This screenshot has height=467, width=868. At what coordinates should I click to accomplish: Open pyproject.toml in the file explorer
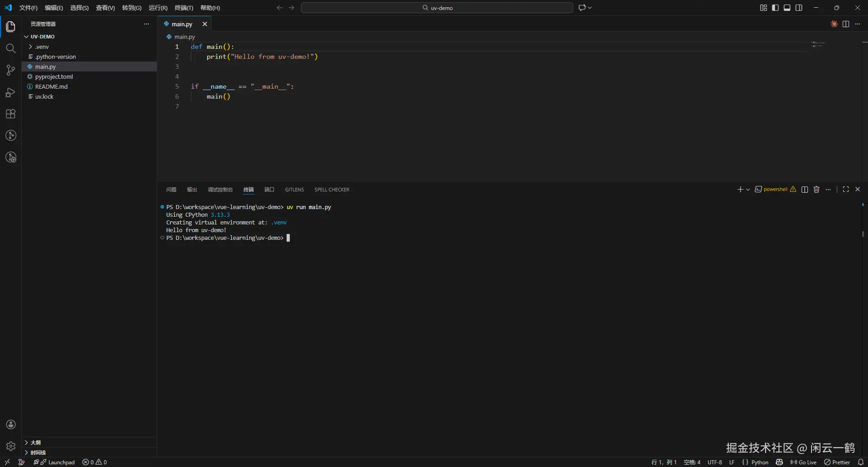[x=90, y=76]
